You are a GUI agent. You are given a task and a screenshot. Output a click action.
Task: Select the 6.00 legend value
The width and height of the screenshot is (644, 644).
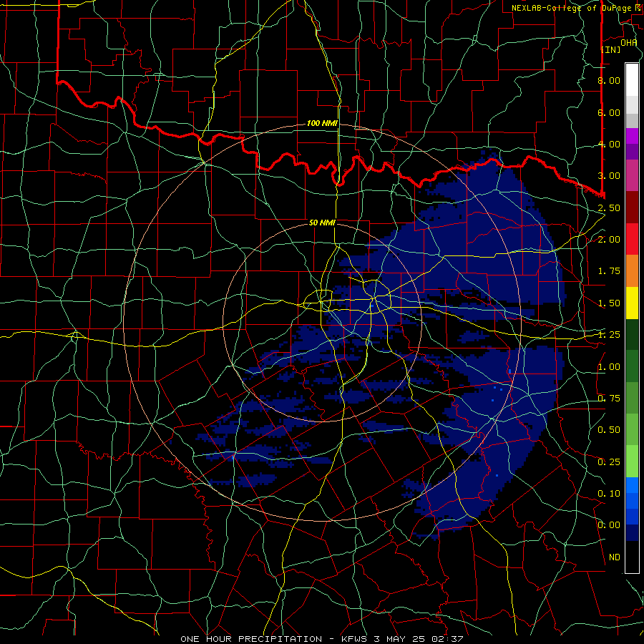(609, 112)
